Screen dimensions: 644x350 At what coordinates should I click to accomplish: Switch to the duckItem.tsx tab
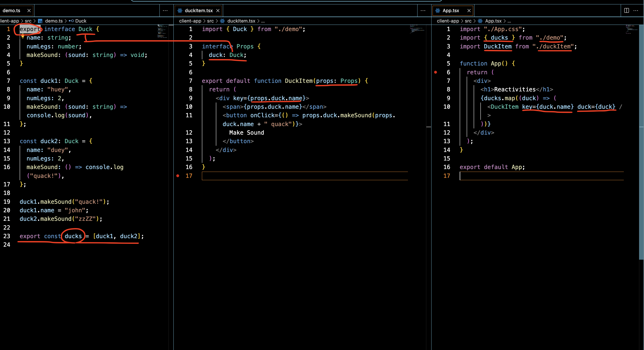point(199,11)
